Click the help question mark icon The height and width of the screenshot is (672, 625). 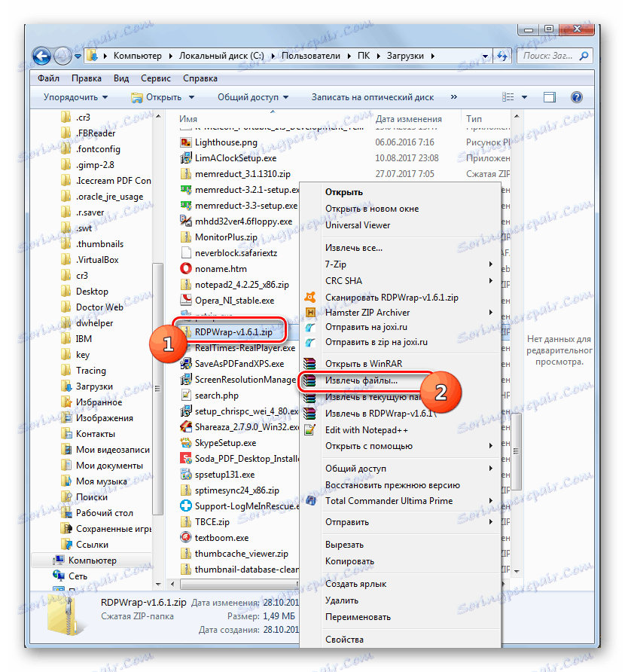[577, 97]
